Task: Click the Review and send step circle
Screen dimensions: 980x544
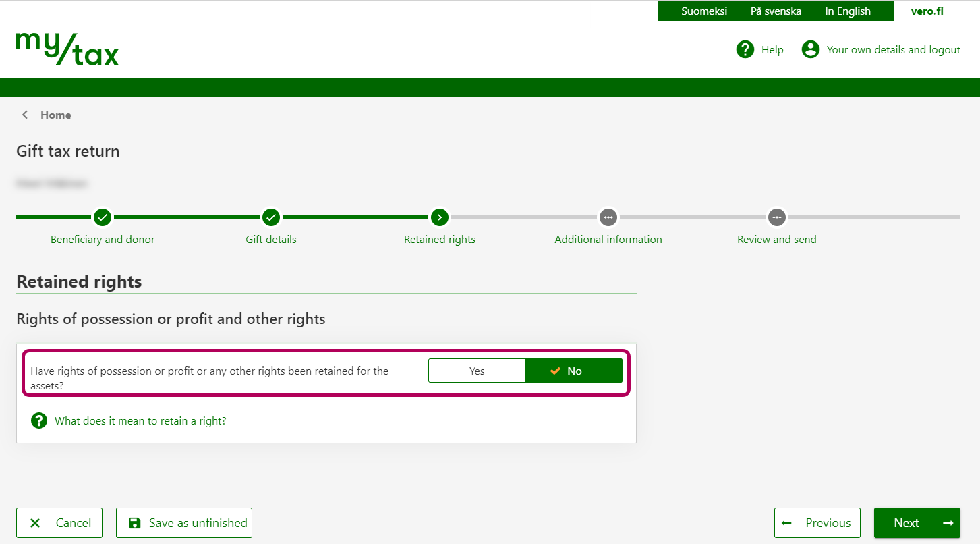Action: tap(777, 217)
